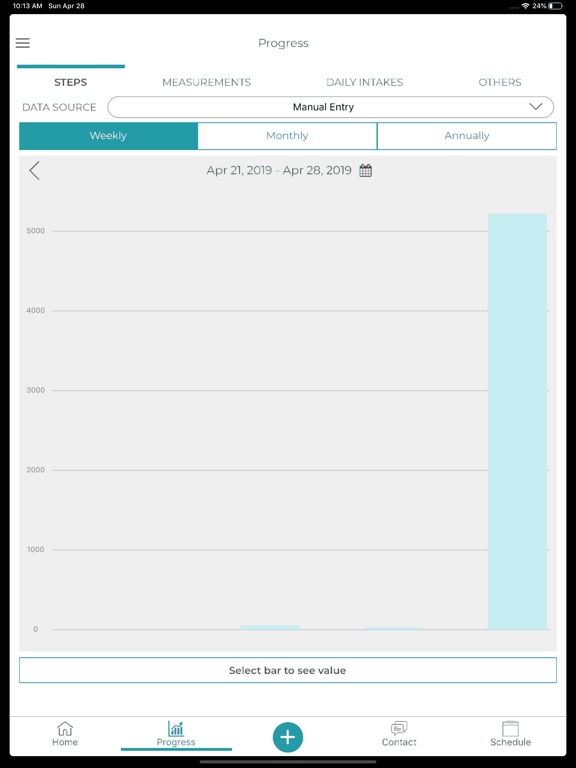Select the STEPS tab
Screen dimensions: 576x768
(x=71, y=82)
